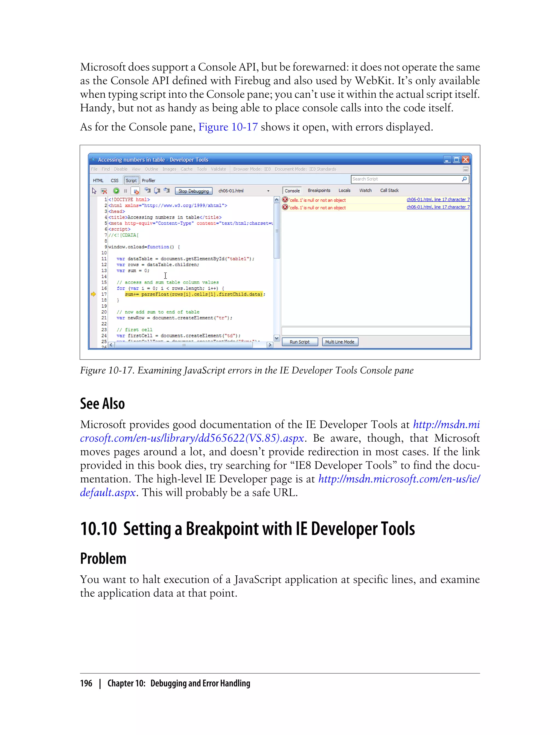Click the code pane scroll up arrow
The width and height of the screenshot is (560, 735).
point(276,200)
